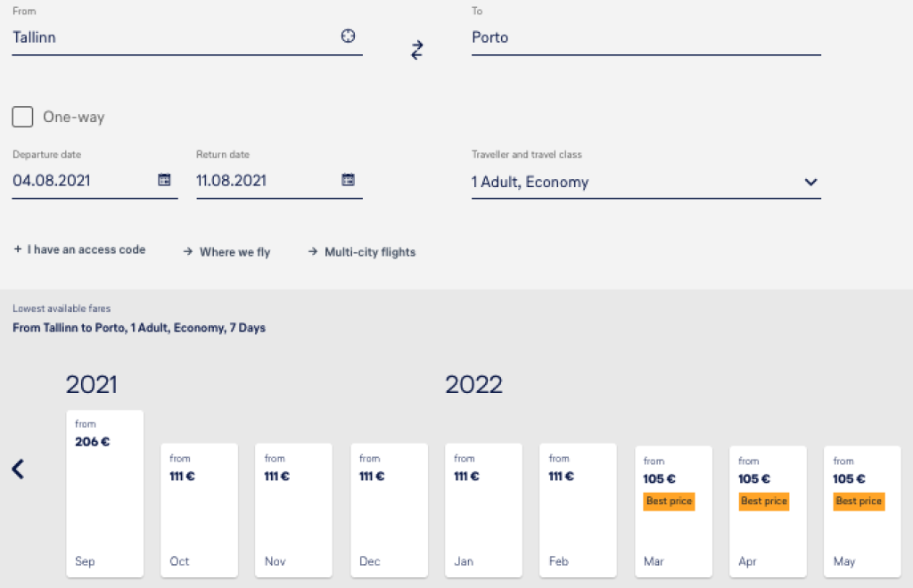Screen dimensions: 913x588
Task: Click the plus icon for access code
Action: [17, 250]
